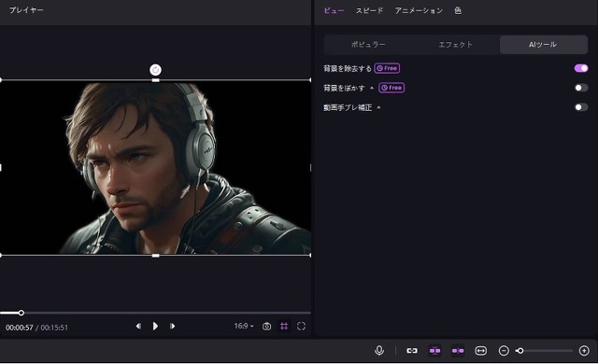Toggle the first purple clip snapping icon

coord(434,351)
